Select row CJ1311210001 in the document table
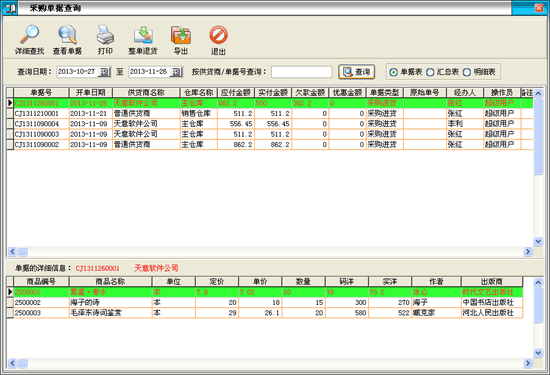The height and width of the screenshot is (375, 550). [x=269, y=114]
